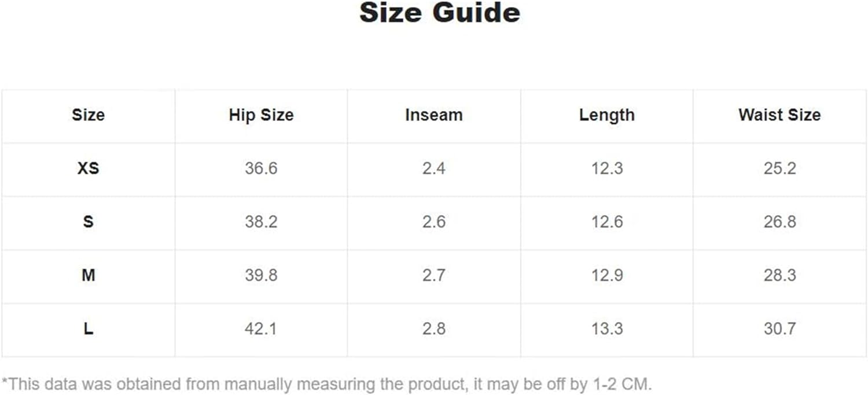Click waist size value 30.7
Image resolution: width=868 pixels, height=395 pixels.
779,329
